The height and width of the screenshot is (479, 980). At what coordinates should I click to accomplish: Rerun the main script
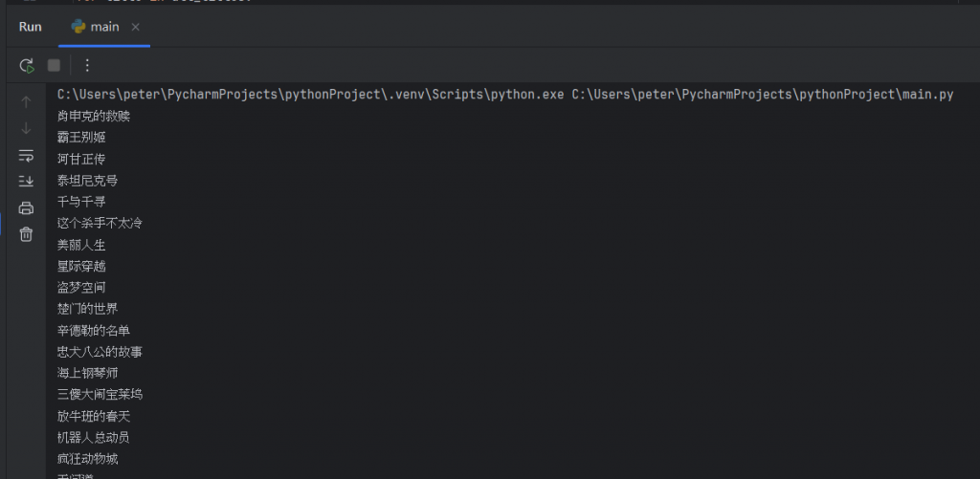coord(26,66)
